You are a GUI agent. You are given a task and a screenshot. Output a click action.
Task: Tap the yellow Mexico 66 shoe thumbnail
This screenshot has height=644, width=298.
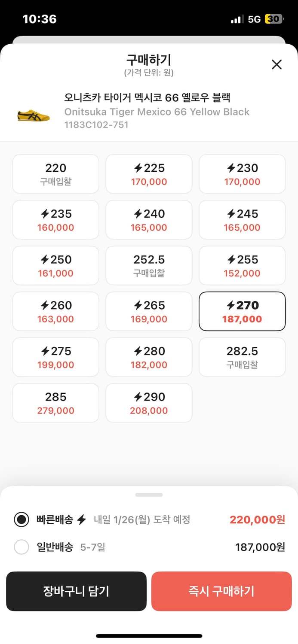(x=34, y=115)
